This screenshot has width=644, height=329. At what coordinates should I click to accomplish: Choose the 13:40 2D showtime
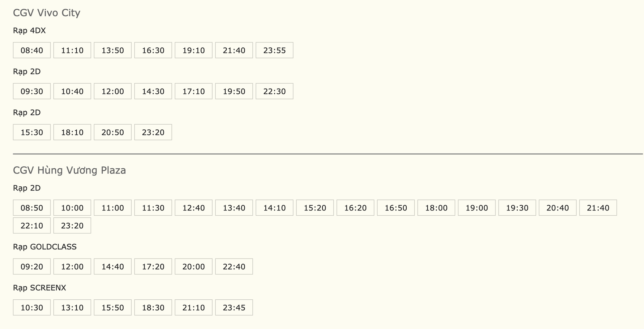coord(234,208)
